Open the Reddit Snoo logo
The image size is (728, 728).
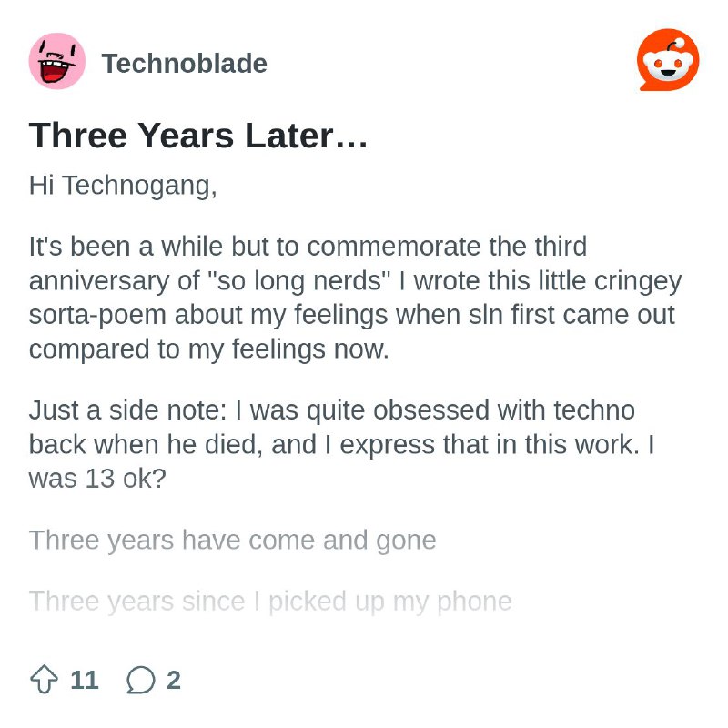point(668,60)
